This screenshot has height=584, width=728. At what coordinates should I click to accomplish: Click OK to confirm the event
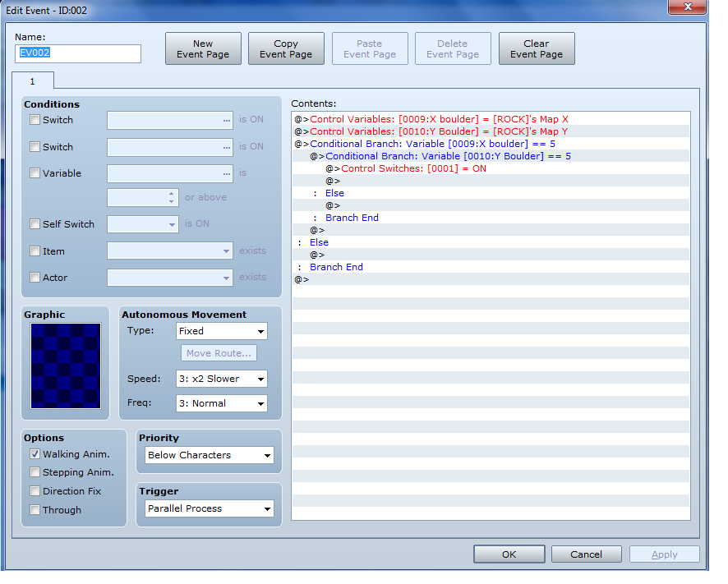coord(509,554)
